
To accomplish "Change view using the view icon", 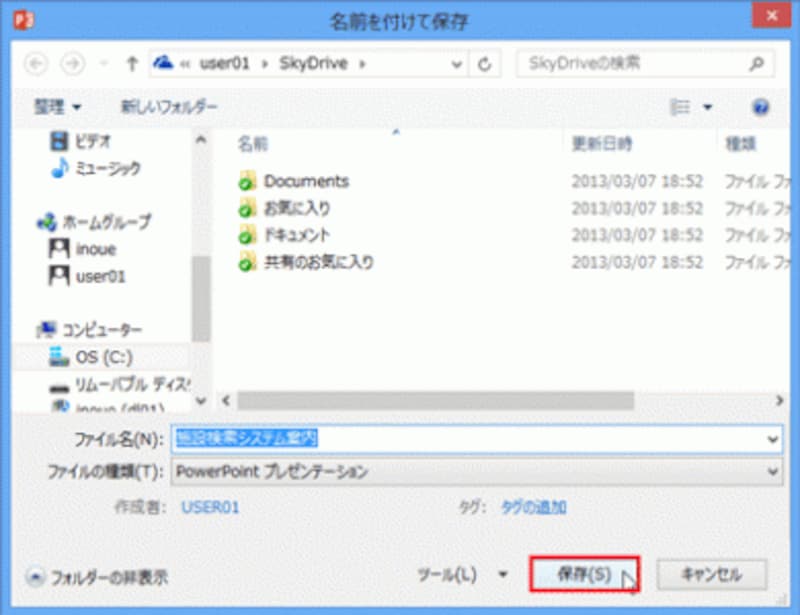I will pyautogui.click(x=680, y=107).
